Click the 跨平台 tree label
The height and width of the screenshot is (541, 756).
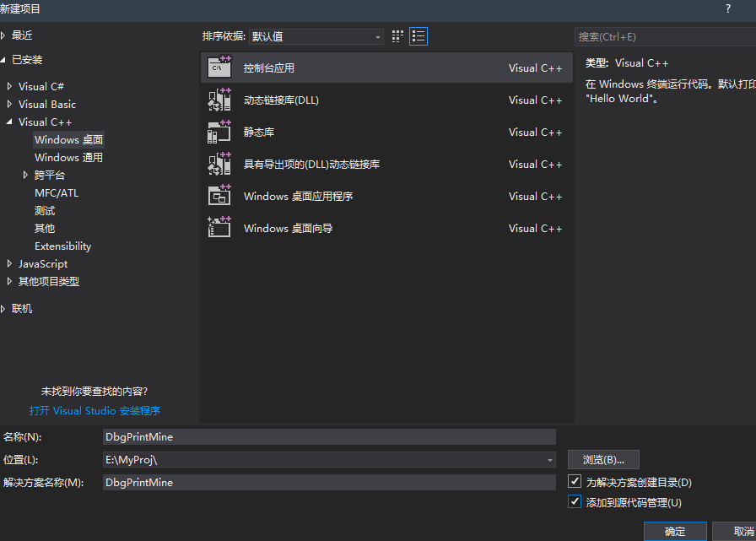point(49,175)
